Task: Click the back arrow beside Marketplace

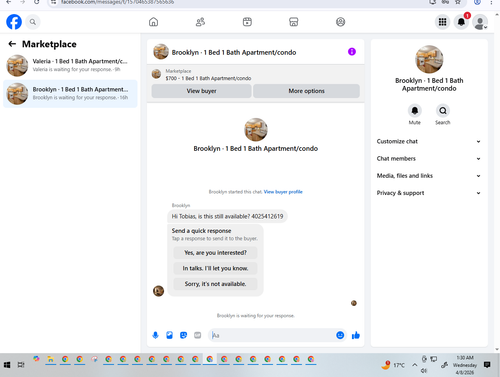Action: click(12, 44)
